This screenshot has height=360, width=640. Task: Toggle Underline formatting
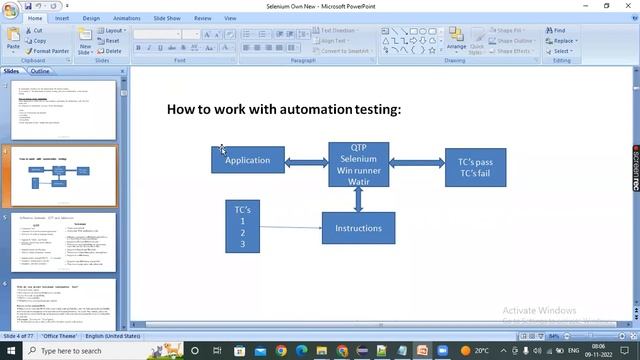(x=160, y=48)
